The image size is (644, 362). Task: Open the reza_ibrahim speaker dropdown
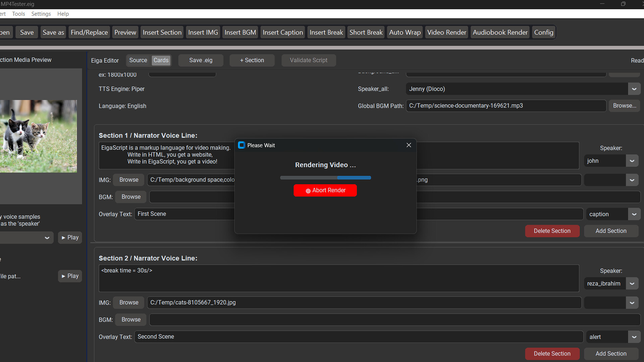tap(632, 283)
